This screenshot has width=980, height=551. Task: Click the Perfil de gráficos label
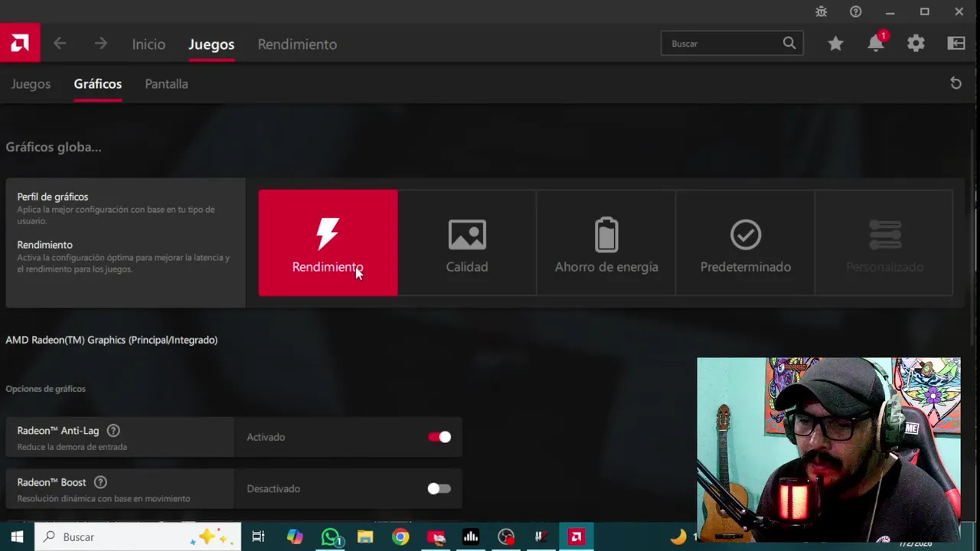(x=53, y=197)
